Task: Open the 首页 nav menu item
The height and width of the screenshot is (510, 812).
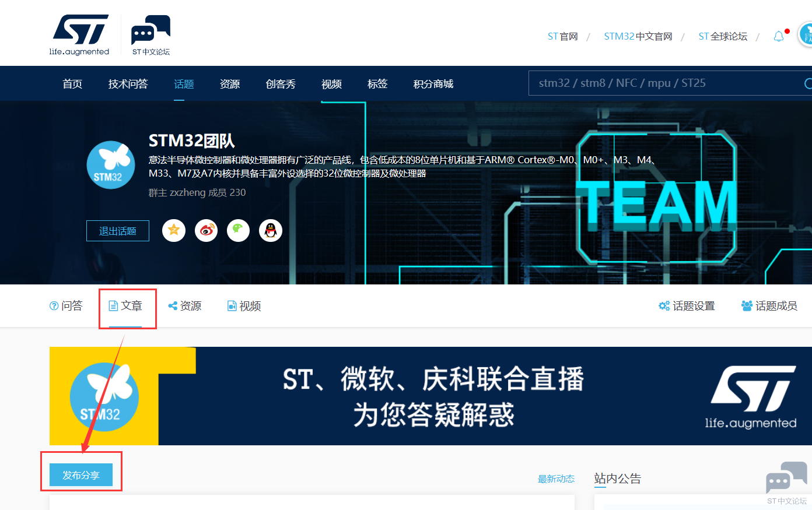Action: (72, 84)
